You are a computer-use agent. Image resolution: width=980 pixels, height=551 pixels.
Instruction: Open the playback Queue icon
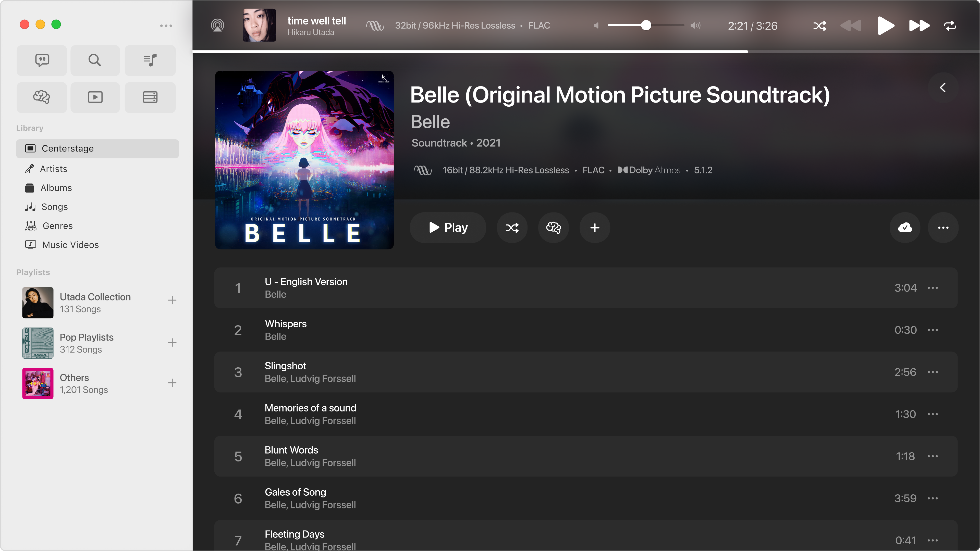tap(150, 60)
